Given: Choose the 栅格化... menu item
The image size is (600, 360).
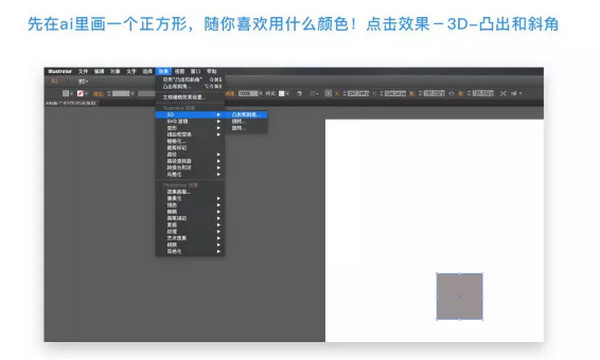Looking at the screenshot, I should tap(190, 141).
